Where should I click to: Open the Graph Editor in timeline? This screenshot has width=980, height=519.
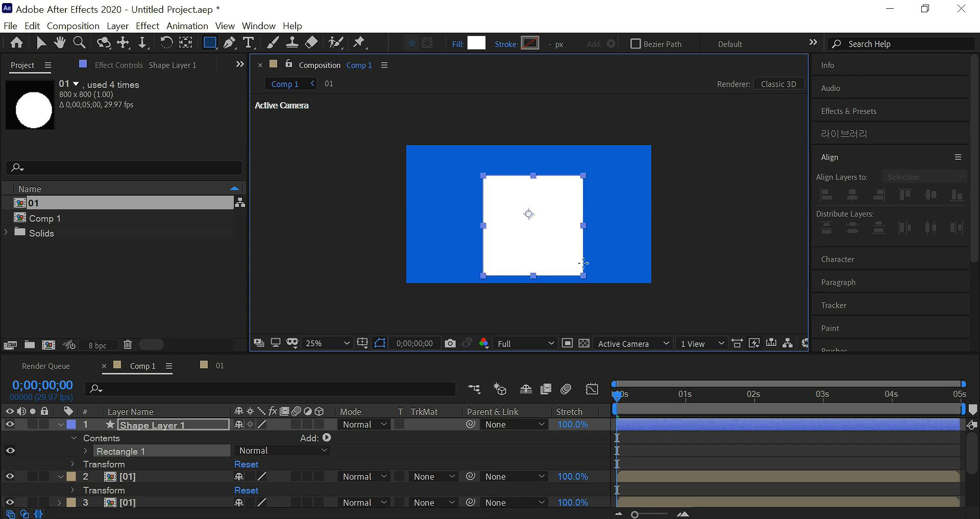[x=592, y=389]
